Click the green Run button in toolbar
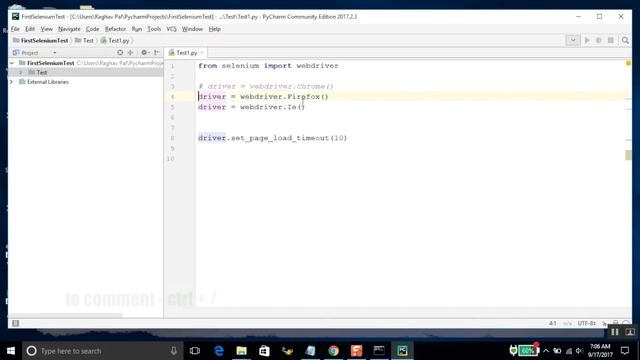The height and width of the screenshot is (360, 640). (587, 40)
